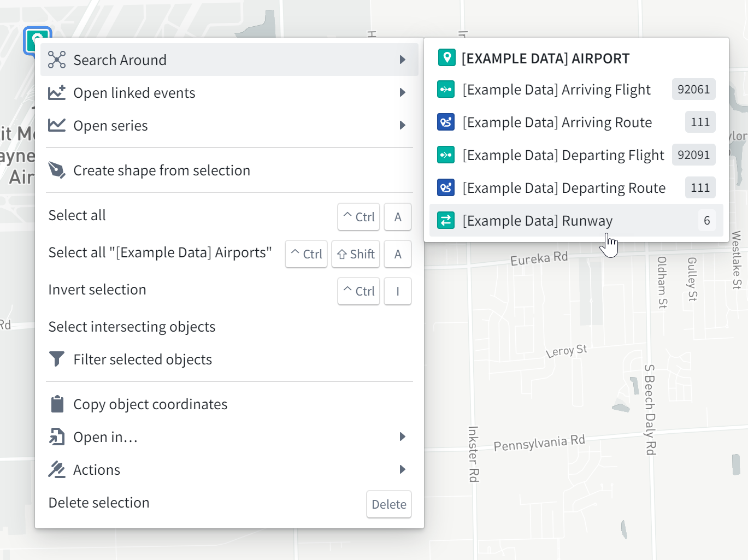Click the Runway swap-arrows icon
748x560 pixels.
click(x=446, y=220)
